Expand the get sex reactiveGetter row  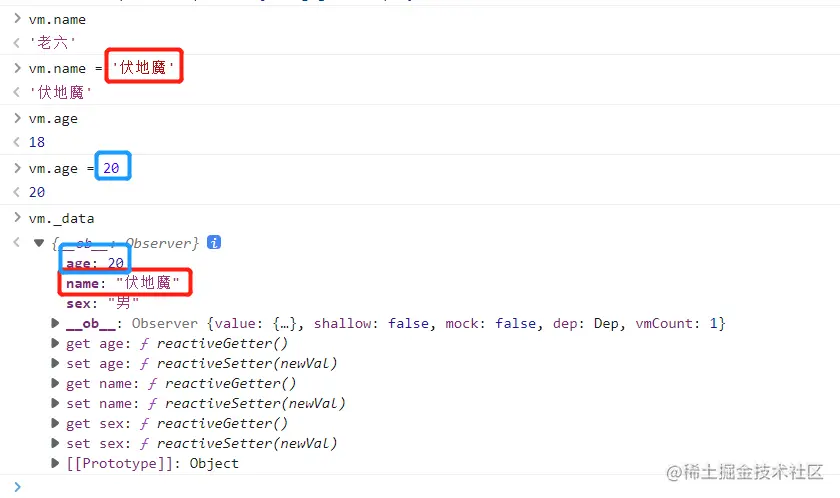coord(55,423)
